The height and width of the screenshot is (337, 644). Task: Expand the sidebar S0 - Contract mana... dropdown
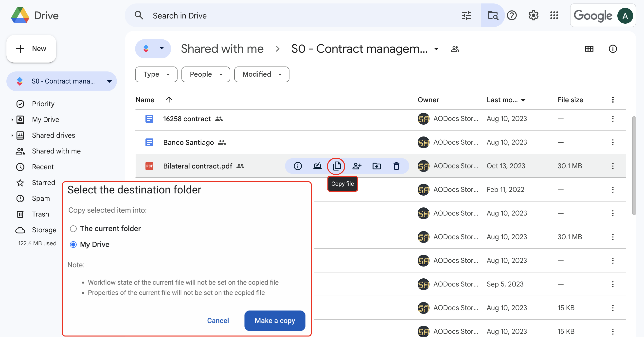click(109, 81)
